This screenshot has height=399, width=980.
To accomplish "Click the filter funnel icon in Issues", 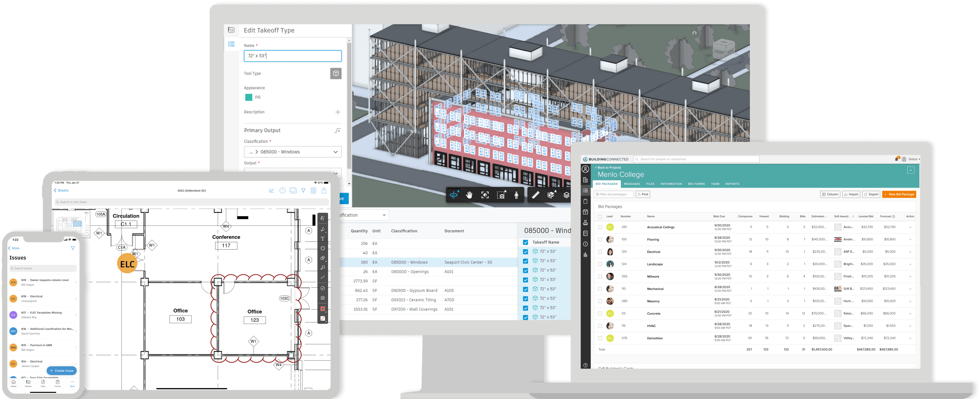I will click(x=73, y=248).
